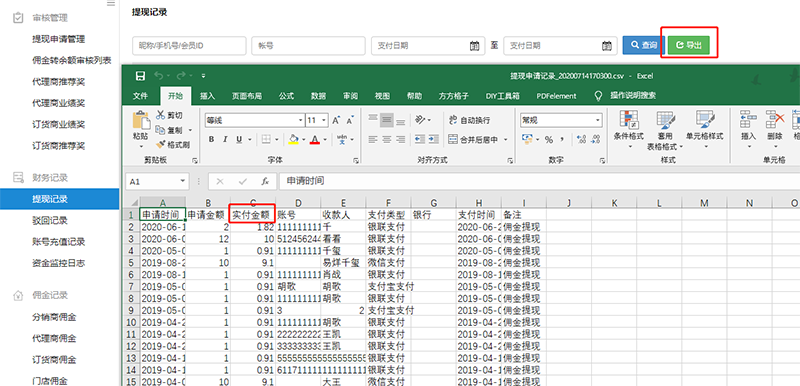Click the increase decimal icon
This screenshot has width=800, height=386.
[581, 139]
